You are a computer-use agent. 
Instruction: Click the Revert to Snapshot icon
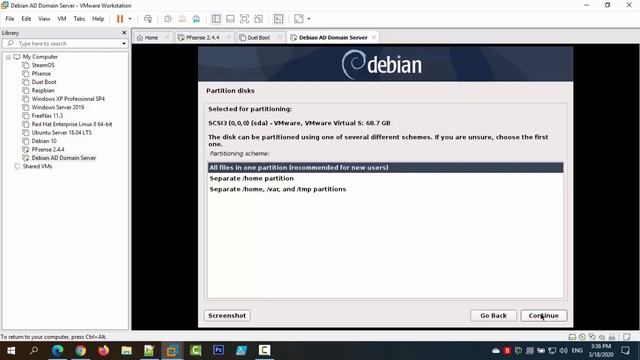click(182, 19)
